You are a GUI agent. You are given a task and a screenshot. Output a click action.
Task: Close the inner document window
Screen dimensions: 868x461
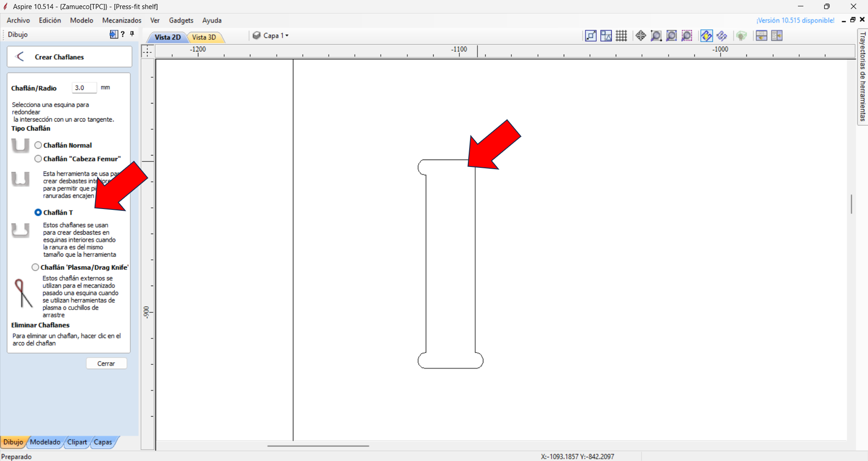pos(862,20)
